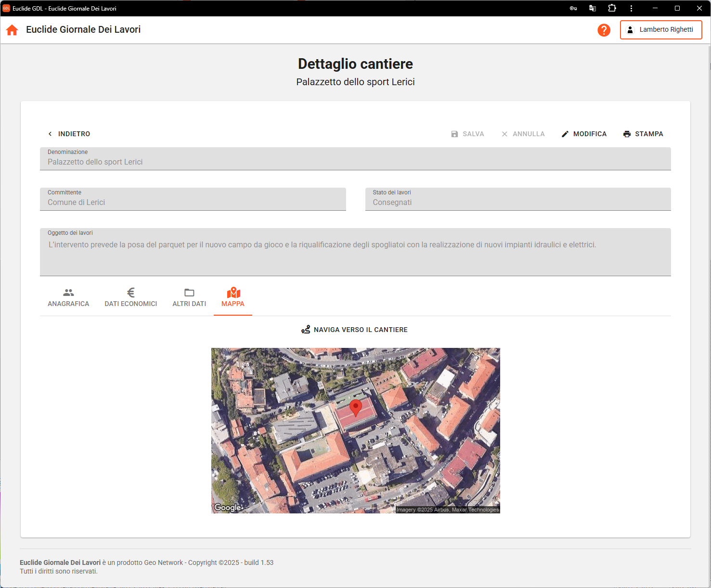711x588 pixels.
Task: Click the Google logo on the map
Action: (228, 507)
